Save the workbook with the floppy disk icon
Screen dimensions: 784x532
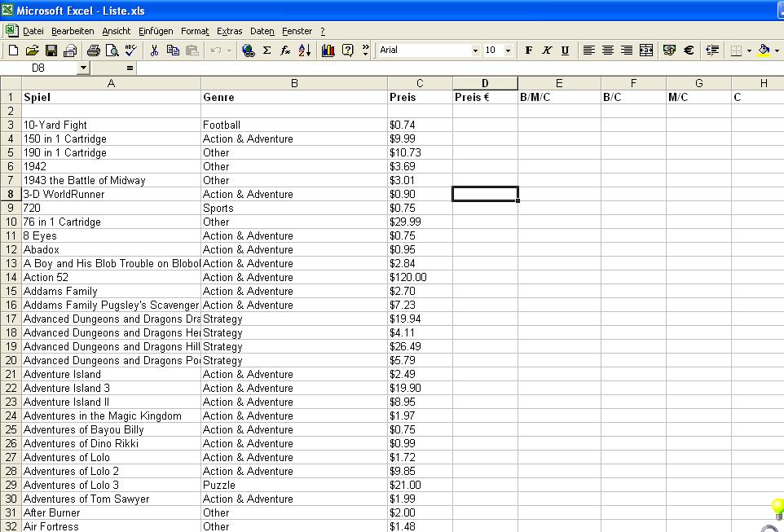point(51,51)
